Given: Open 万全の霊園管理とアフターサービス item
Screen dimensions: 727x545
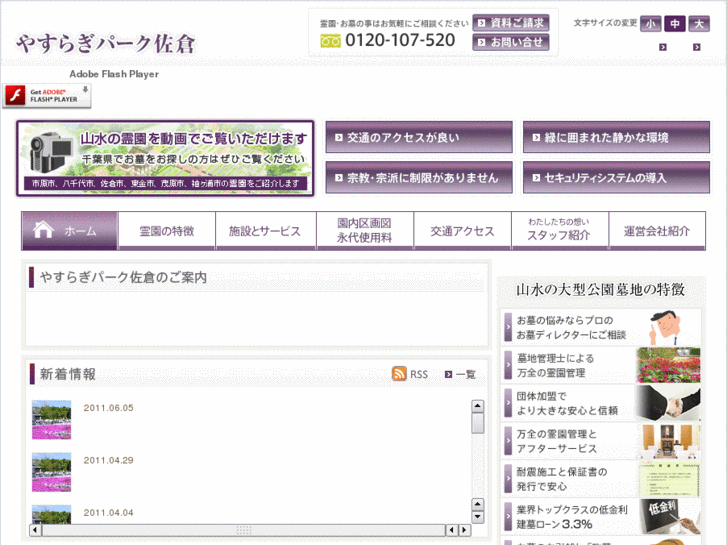Looking at the screenshot, I should click(x=601, y=441).
